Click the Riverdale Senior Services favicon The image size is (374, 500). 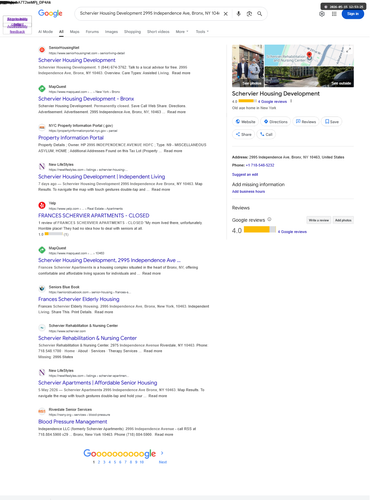[42, 411]
